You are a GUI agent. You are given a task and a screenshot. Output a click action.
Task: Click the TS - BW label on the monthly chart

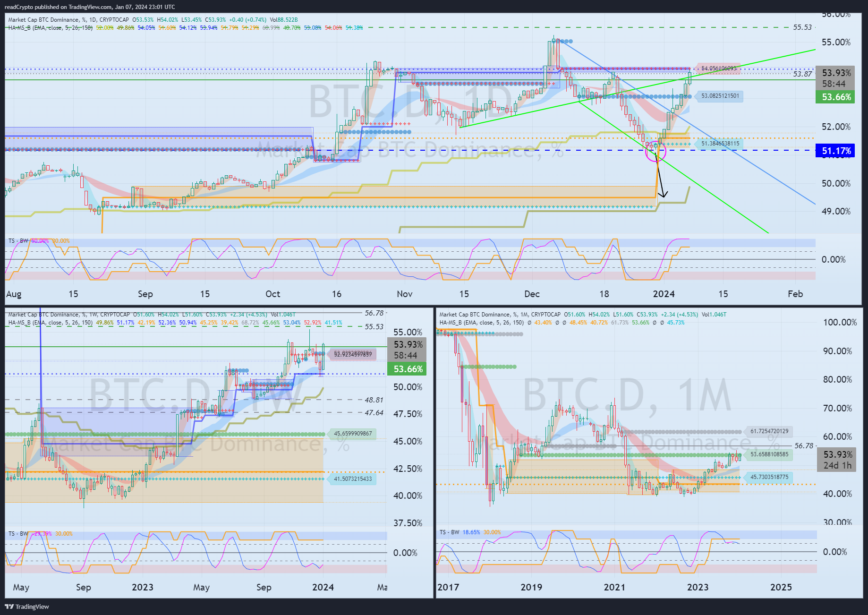coord(449,532)
